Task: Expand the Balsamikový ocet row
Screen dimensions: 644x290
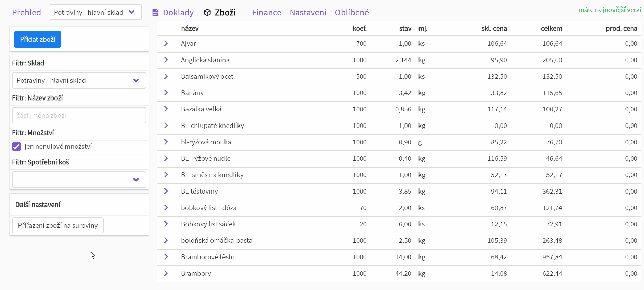Action: [166, 76]
